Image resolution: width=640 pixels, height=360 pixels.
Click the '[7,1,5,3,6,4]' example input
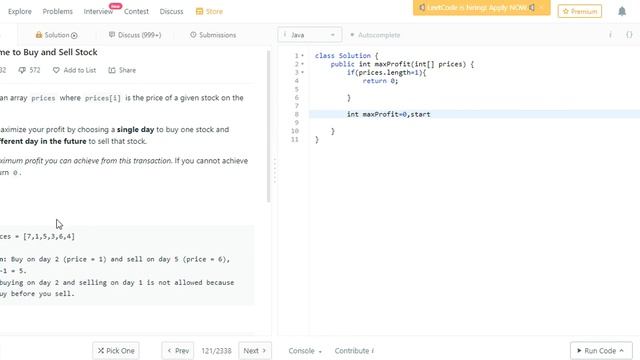coord(49,236)
